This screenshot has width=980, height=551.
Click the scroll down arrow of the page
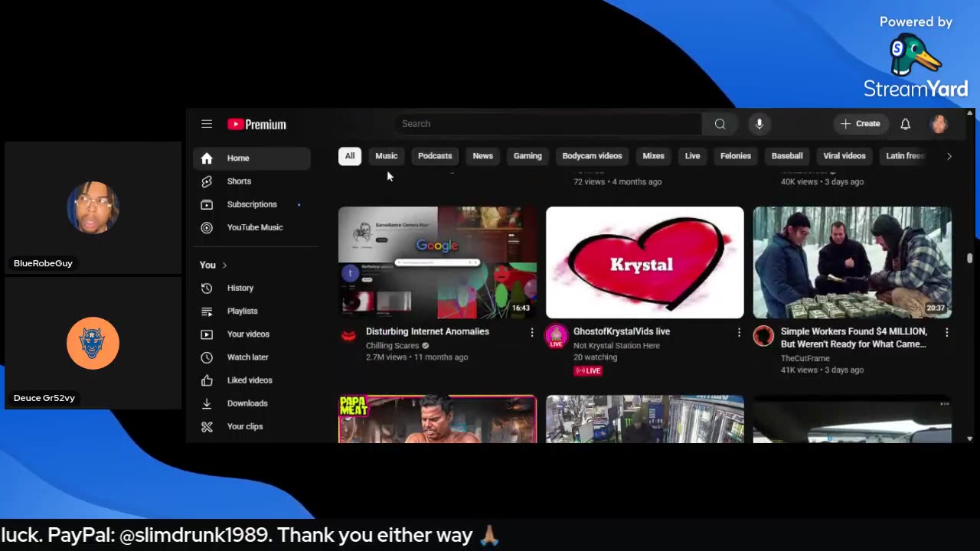970,439
